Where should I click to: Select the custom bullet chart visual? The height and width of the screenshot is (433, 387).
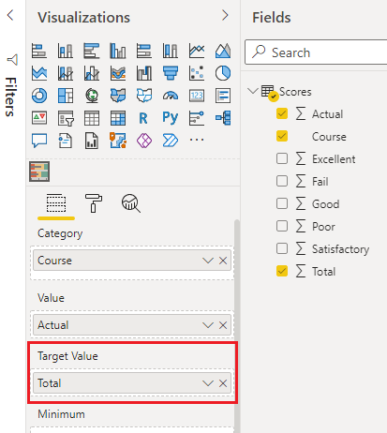point(39,171)
